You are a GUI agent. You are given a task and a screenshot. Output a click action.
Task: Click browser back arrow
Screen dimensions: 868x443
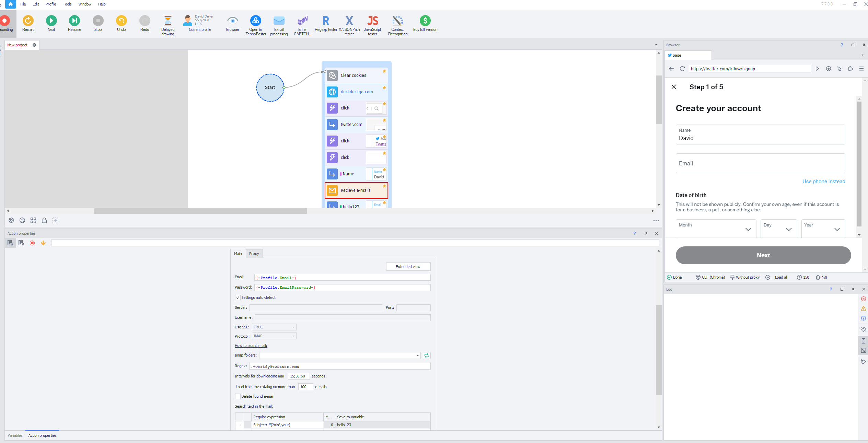[x=671, y=69]
